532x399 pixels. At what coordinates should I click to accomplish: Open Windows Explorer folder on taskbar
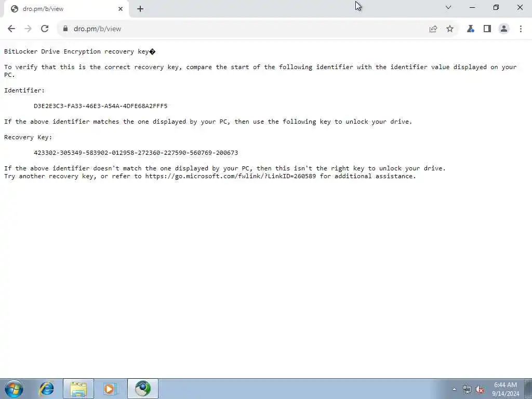tap(78, 389)
